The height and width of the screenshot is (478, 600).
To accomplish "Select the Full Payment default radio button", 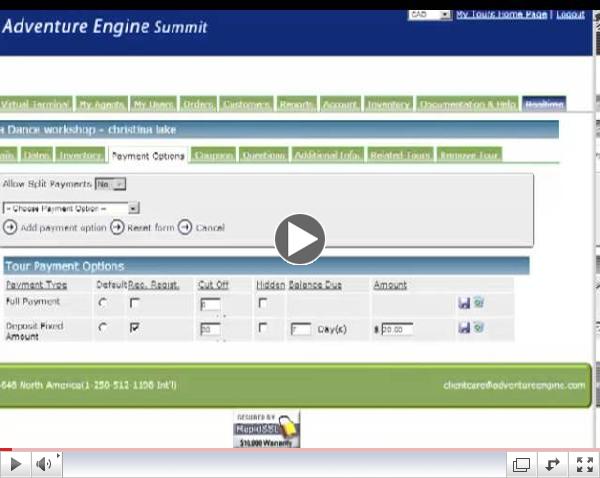I will coord(103,303).
